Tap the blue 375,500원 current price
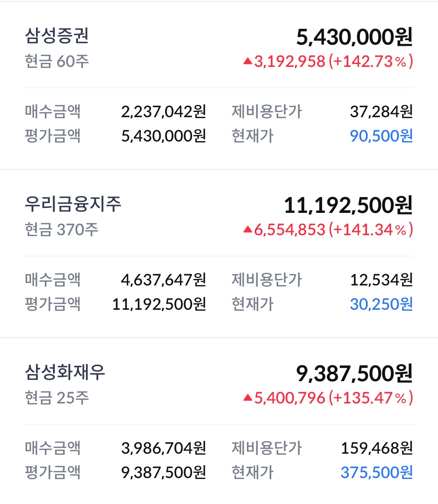 click(x=377, y=472)
